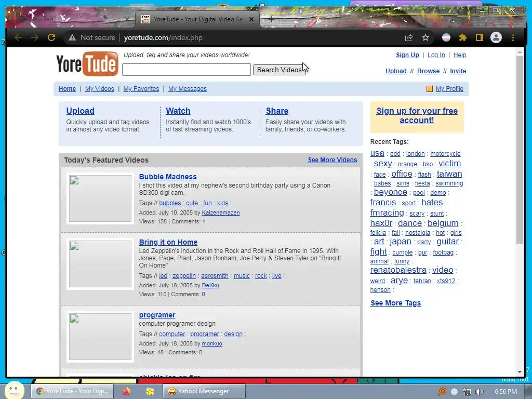Screen dimensions: 532x399
Task: Click the page vertical scrollbar thumb
Action: pyautogui.click(x=520, y=149)
